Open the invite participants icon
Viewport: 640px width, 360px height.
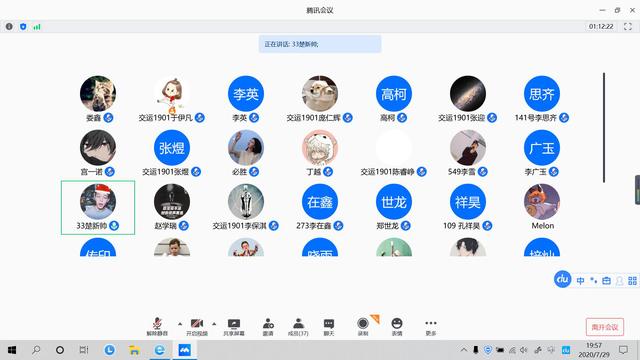tap(268, 327)
